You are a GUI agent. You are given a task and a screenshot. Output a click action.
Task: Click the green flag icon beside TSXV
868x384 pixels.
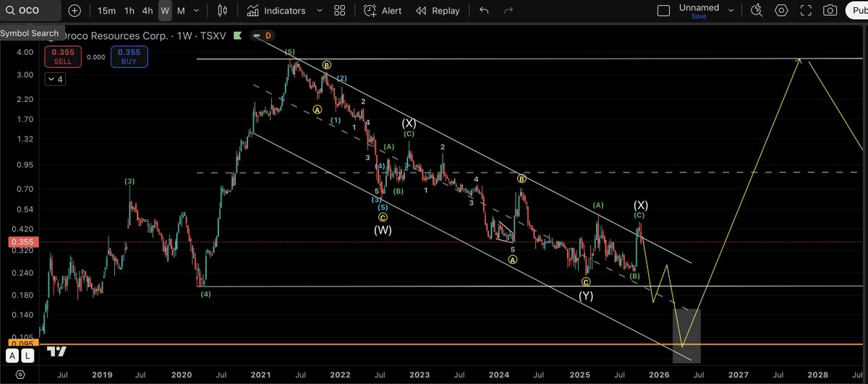[x=238, y=35]
